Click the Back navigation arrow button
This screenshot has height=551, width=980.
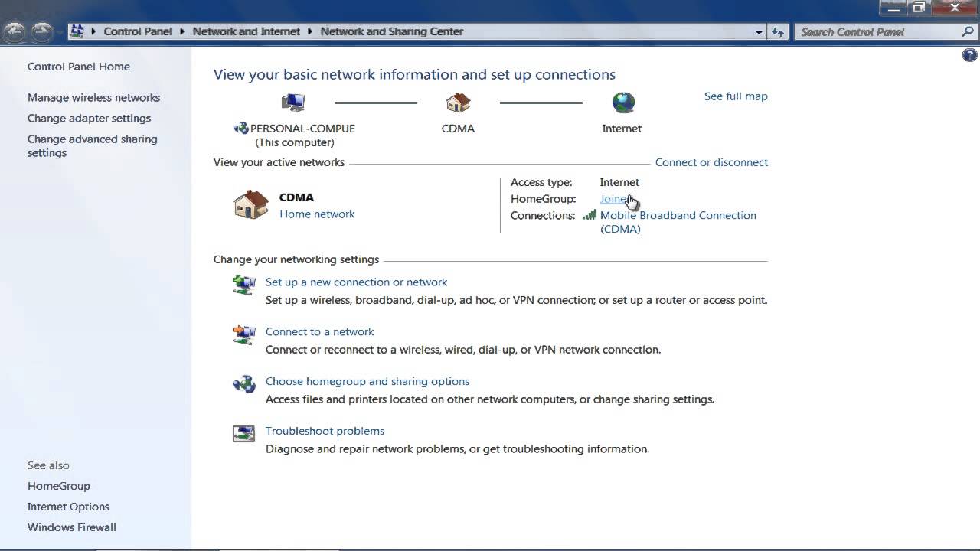15,31
